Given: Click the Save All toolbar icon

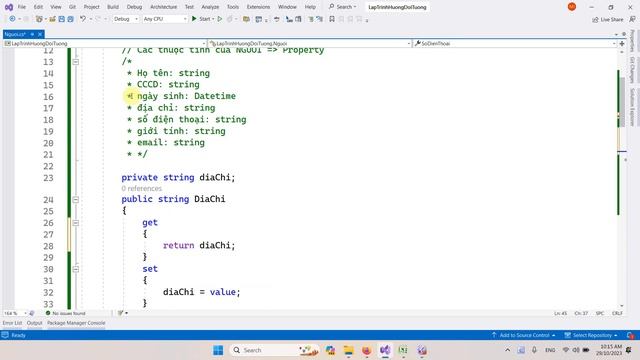Looking at the screenshot, I should pyautogui.click(x=70, y=19).
